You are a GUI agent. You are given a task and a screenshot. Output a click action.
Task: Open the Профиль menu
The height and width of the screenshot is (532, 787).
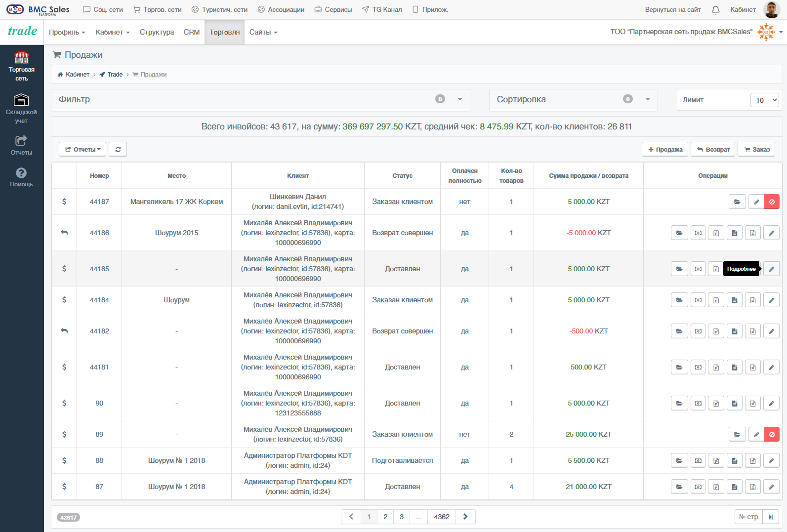67,32
